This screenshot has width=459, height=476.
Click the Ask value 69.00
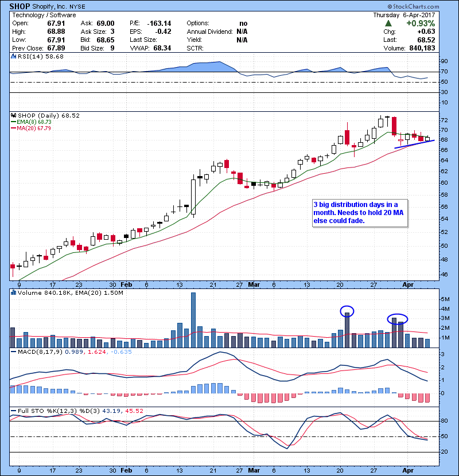(106, 24)
